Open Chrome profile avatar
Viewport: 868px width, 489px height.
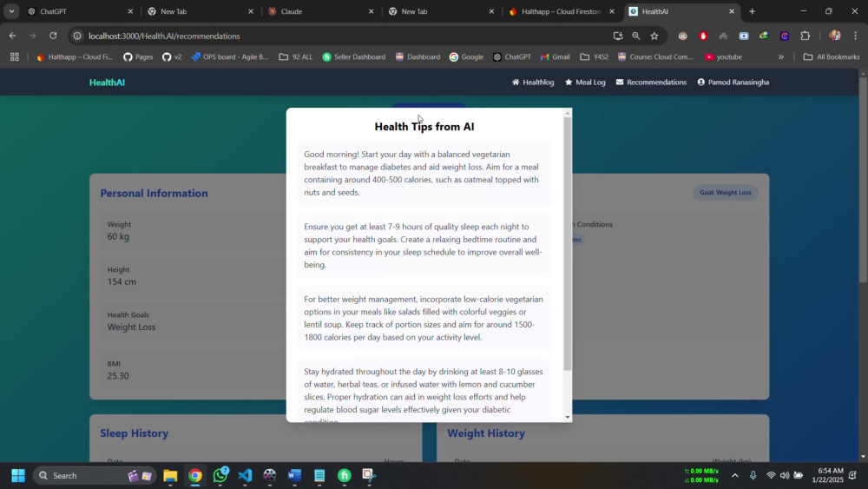tap(835, 36)
